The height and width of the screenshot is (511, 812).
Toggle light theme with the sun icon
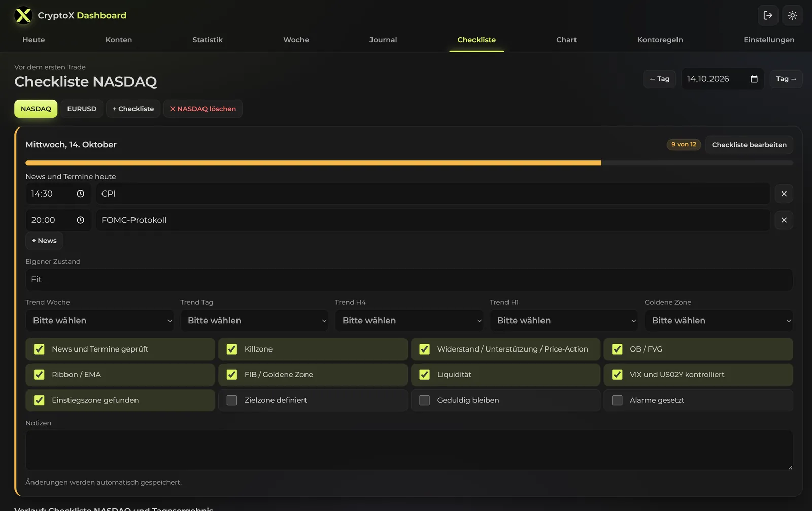792,15
